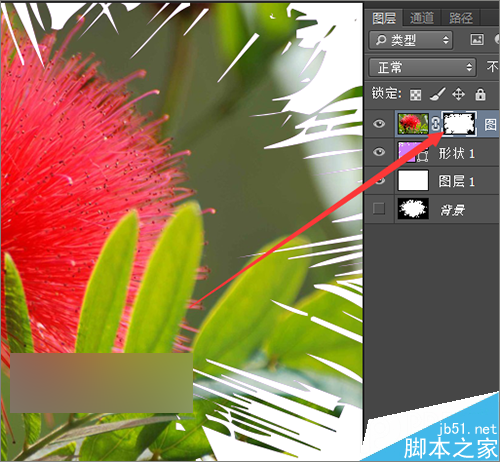Hide the top flower layer via eye icon
This screenshot has height=462, width=500.
[379, 124]
